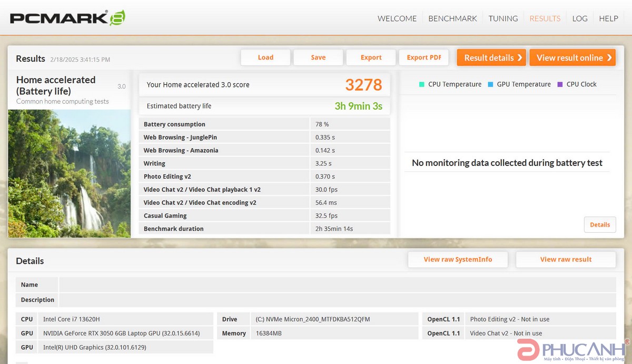632x364 pixels.
Task: Open monitoring Details button
Action: pos(600,224)
